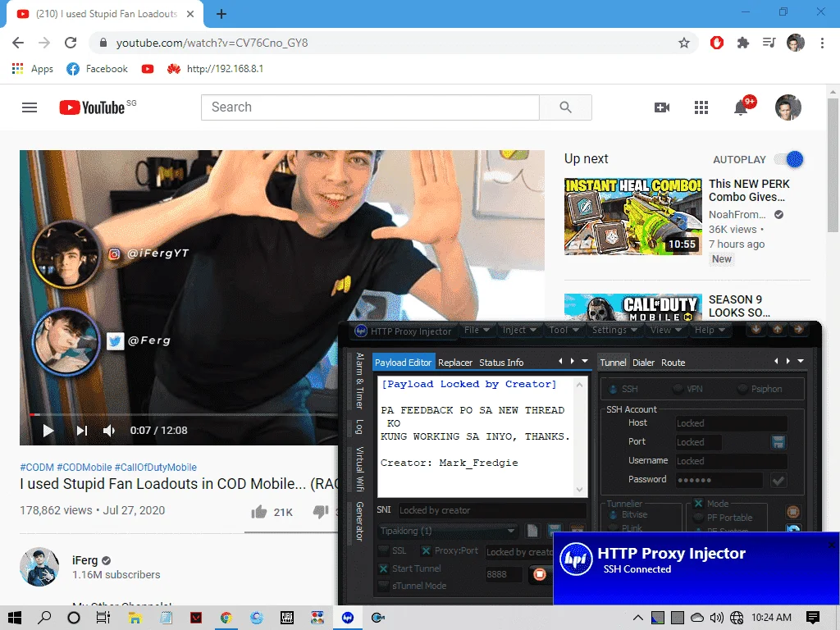
Task: Open the Facebook bookmark
Action: pos(97,69)
